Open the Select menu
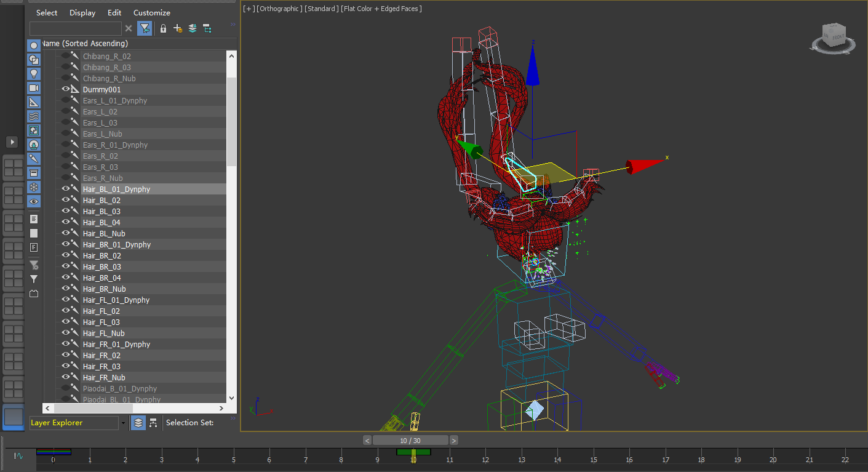The image size is (868, 472). tap(47, 12)
